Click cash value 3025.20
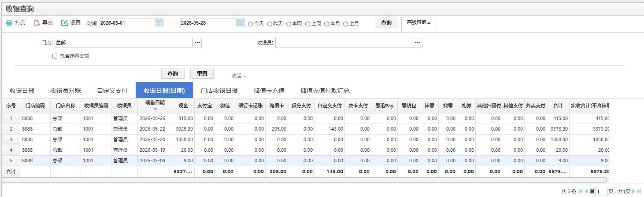 184,129
